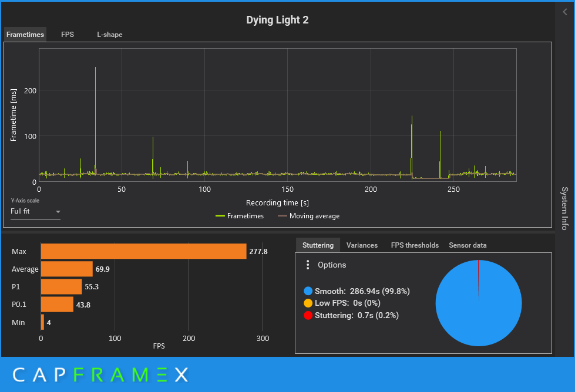
Task: Click the 43.8 P0.1 value
Action: pos(83,305)
